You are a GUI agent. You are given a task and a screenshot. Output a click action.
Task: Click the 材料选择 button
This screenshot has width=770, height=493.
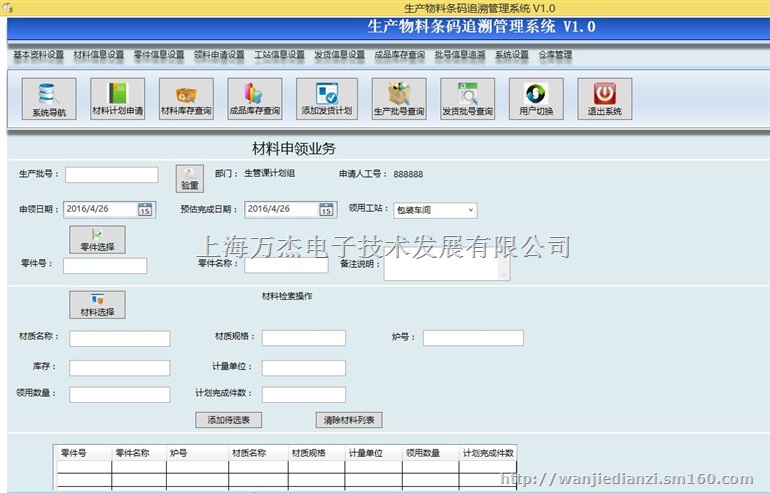coord(97,304)
